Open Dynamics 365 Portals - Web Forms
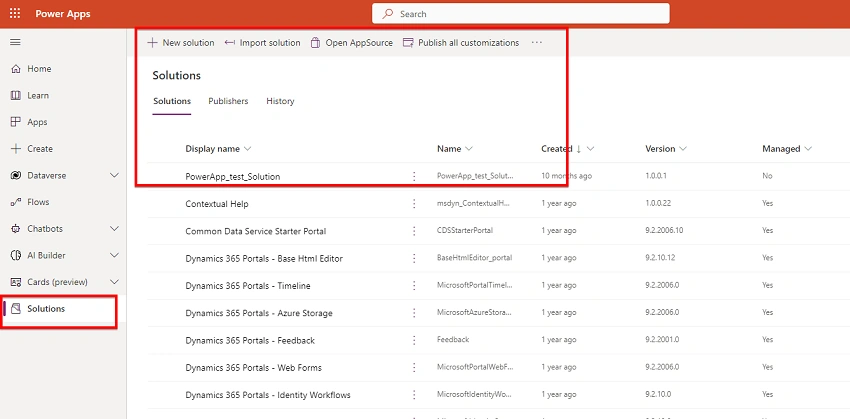 254,368
